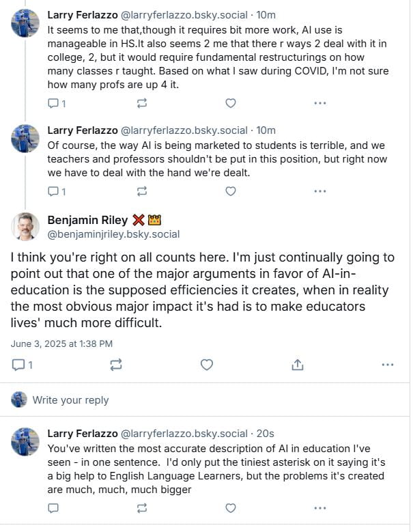
Task: Reply to Benjamin Riley's main post
Action: [18, 365]
